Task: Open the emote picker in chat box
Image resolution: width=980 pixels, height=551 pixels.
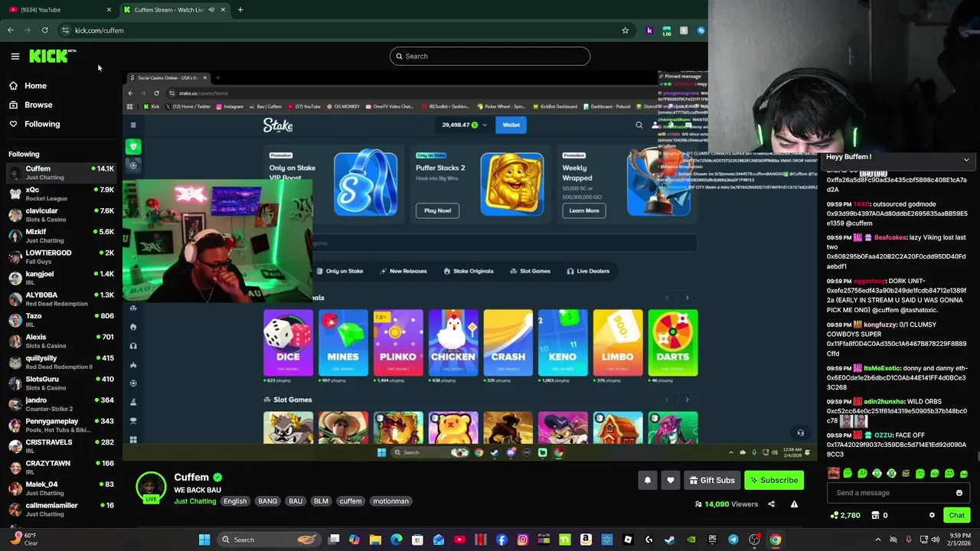Action: 959,493
